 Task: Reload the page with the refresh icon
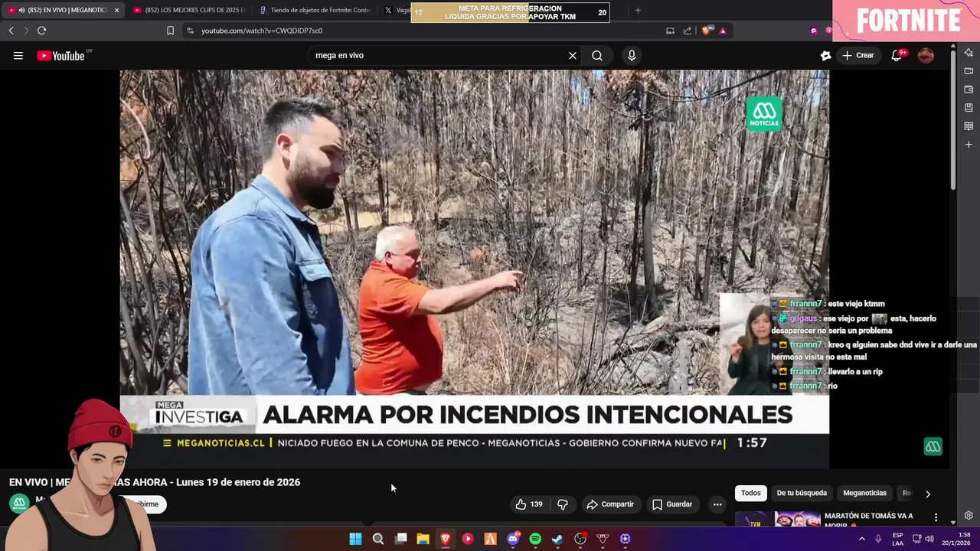point(41,31)
